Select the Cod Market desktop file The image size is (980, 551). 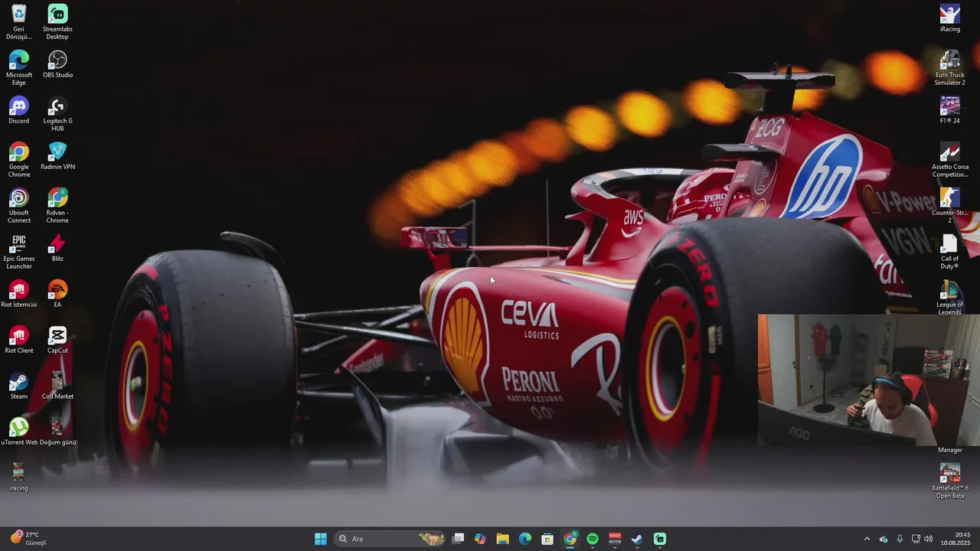coord(57,386)
